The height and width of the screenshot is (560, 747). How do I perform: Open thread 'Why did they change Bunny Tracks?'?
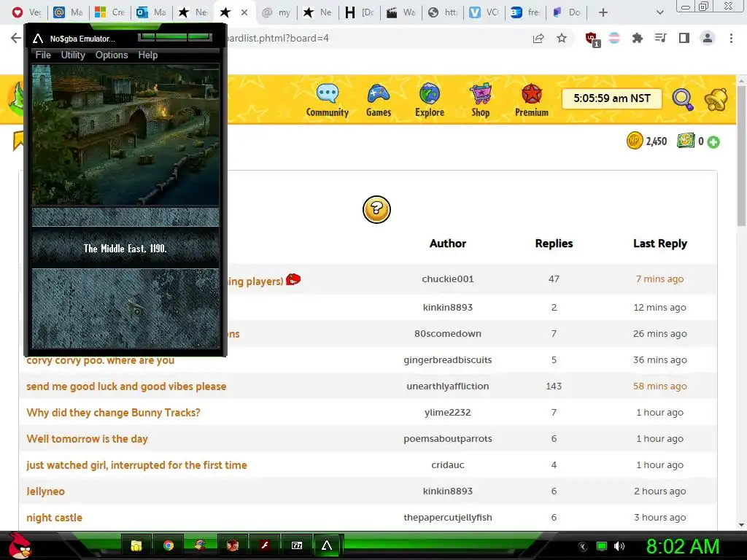coord(113,413)
